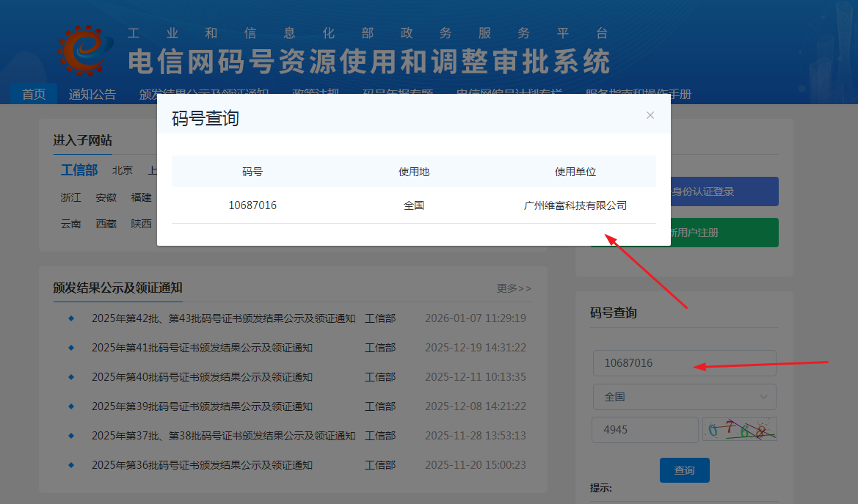Click the 查询 search button
This screenshot has width=858, height=504.
pos(684,470)
